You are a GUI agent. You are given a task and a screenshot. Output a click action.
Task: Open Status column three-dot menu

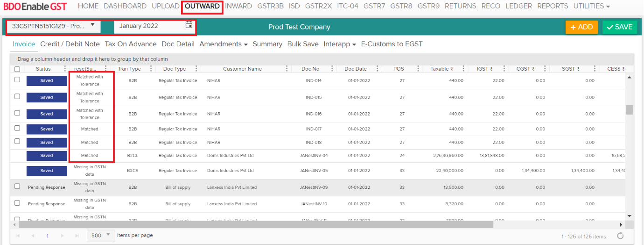[x=65, y=69]
